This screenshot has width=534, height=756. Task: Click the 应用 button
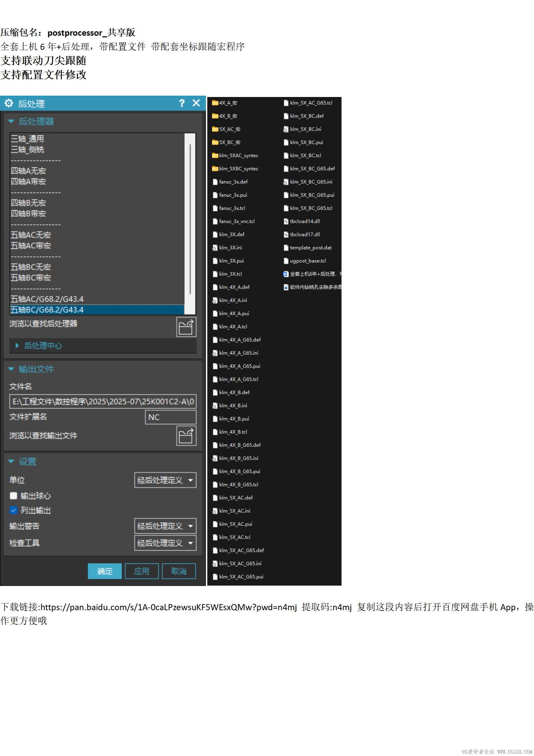point(142,571)
